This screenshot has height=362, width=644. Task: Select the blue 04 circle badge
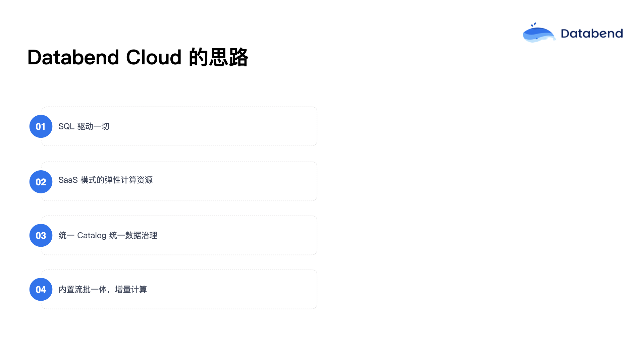[41, 289]
